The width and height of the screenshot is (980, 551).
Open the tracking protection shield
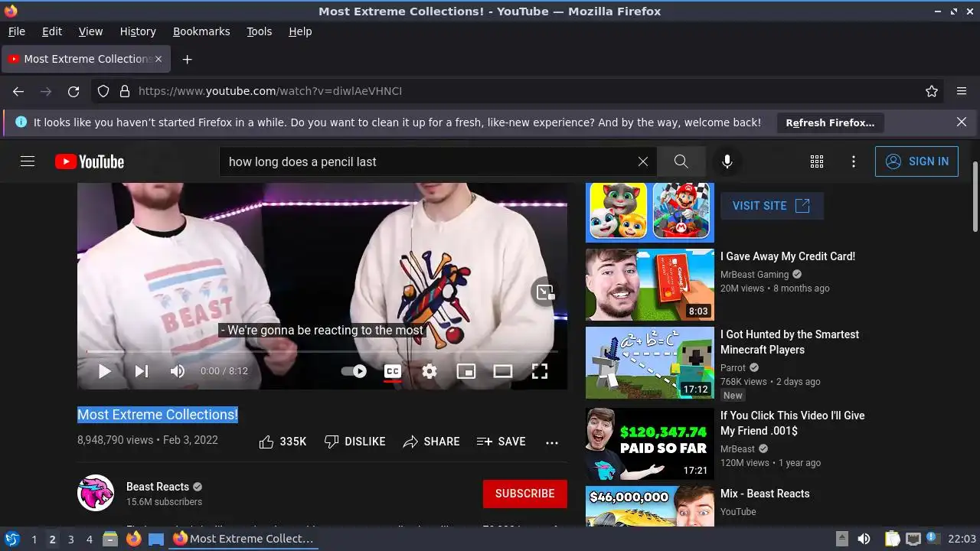point(103,91)
